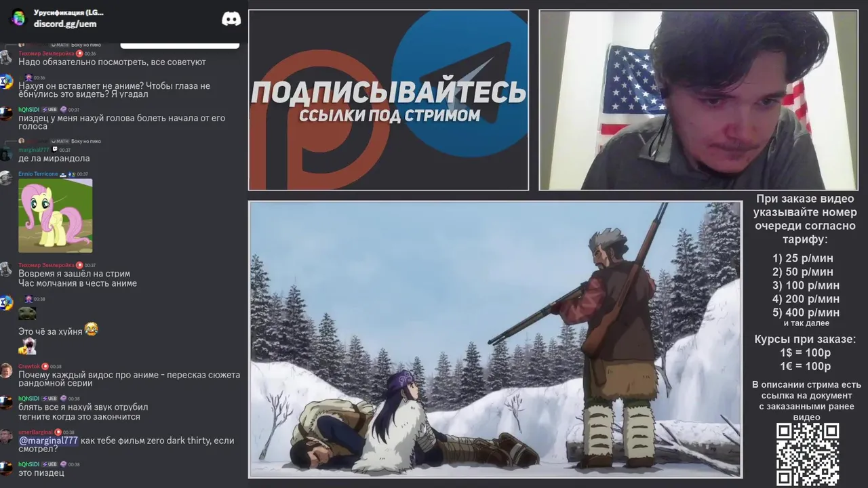868x488 pixels.
Task: Click the streamer webcam feed
Action: click(698, 100)
